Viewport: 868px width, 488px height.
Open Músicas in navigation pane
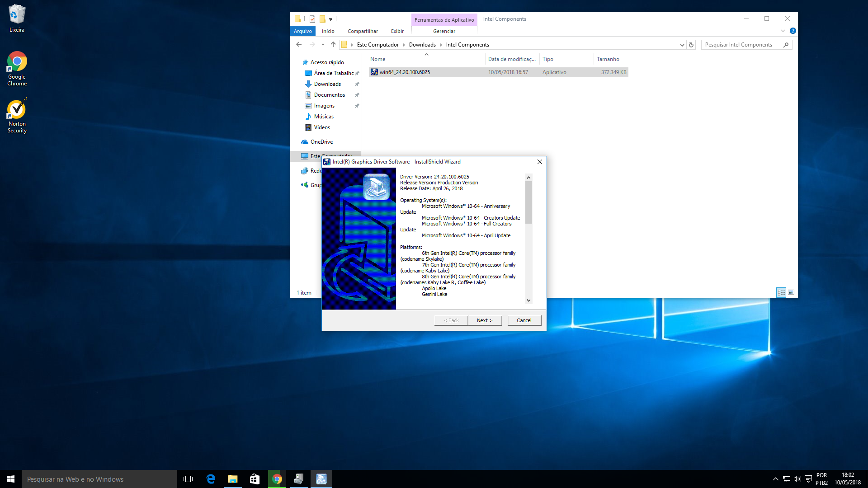click(324, 117)
